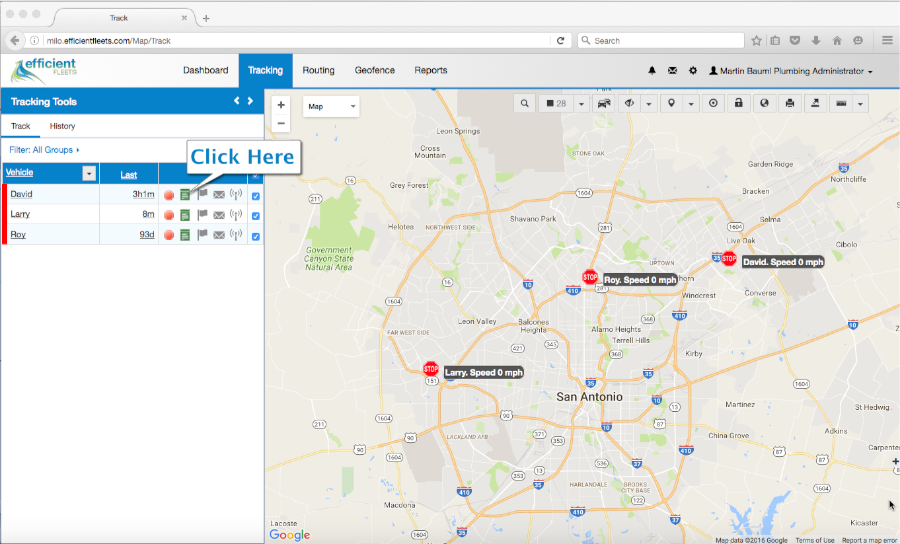Click Roy's envelope message icon
This screenshot has width=900, height=544.
[219, 235]
